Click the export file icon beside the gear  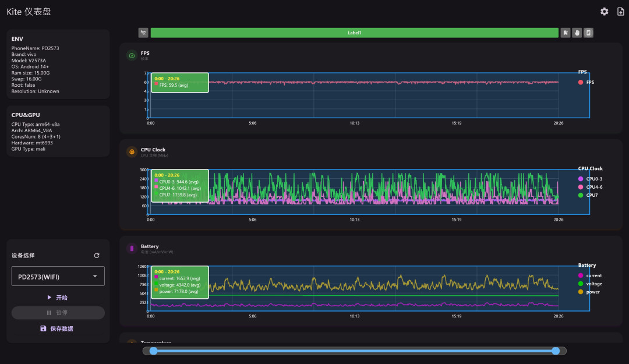coord(621,12)
